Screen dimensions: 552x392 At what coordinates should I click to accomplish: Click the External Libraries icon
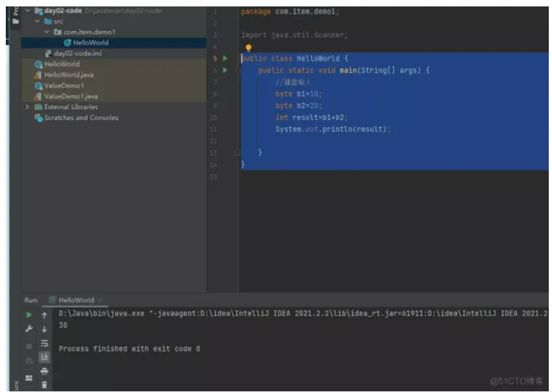pyautogui.click(x=39, y=107)
